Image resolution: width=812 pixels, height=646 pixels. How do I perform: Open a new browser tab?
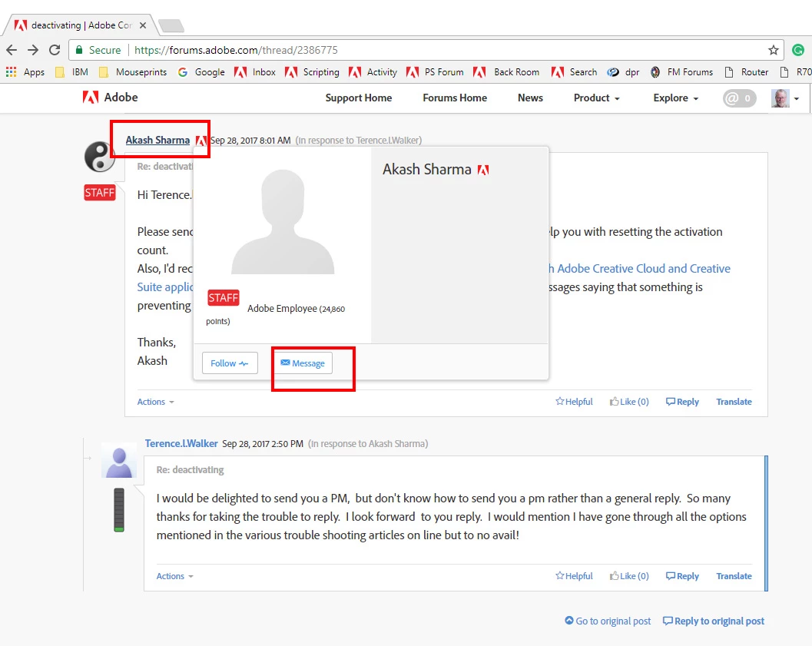[171, 25]
